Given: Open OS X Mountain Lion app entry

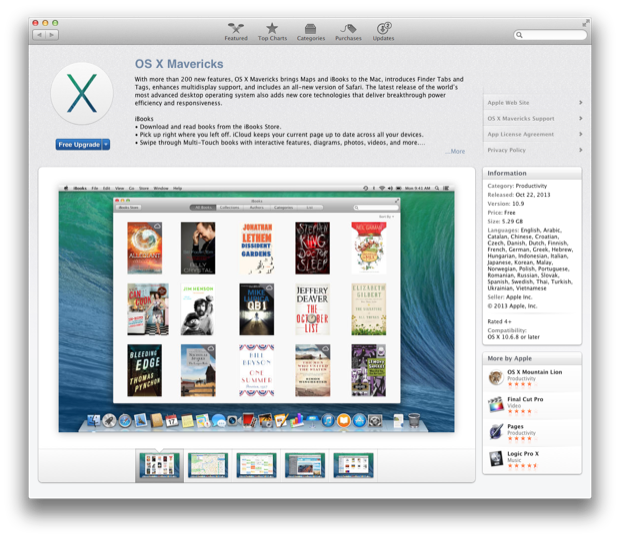Looking at the screenshot, I should tap(532, 378).
